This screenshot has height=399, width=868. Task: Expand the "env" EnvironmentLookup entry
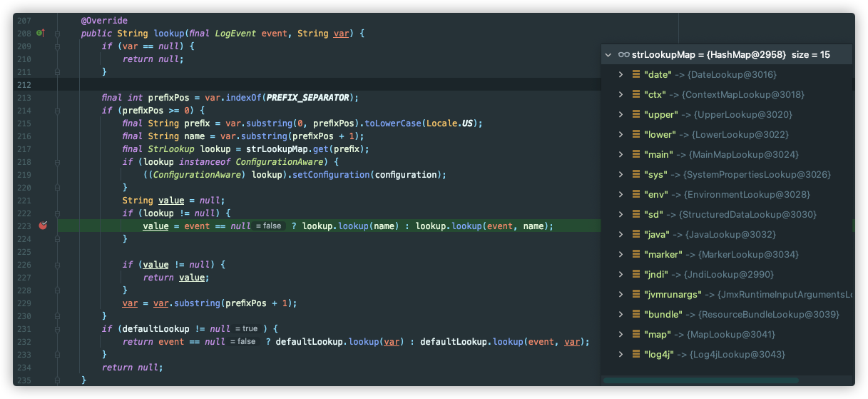pos(621,194)
